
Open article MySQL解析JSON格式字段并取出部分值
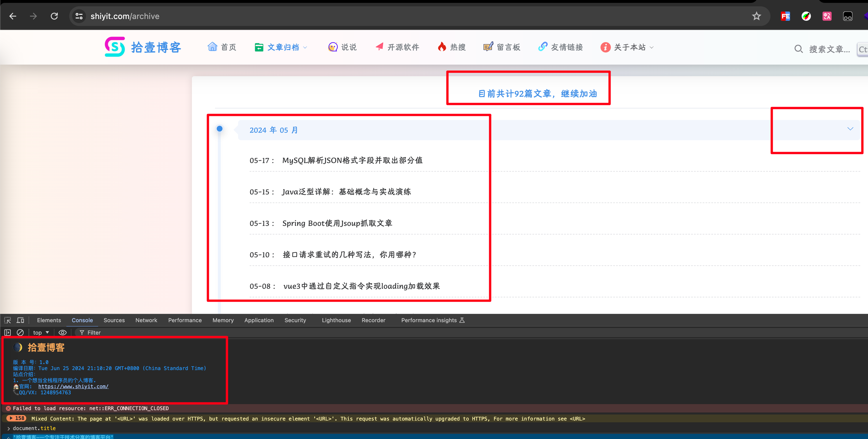(352, 160)
